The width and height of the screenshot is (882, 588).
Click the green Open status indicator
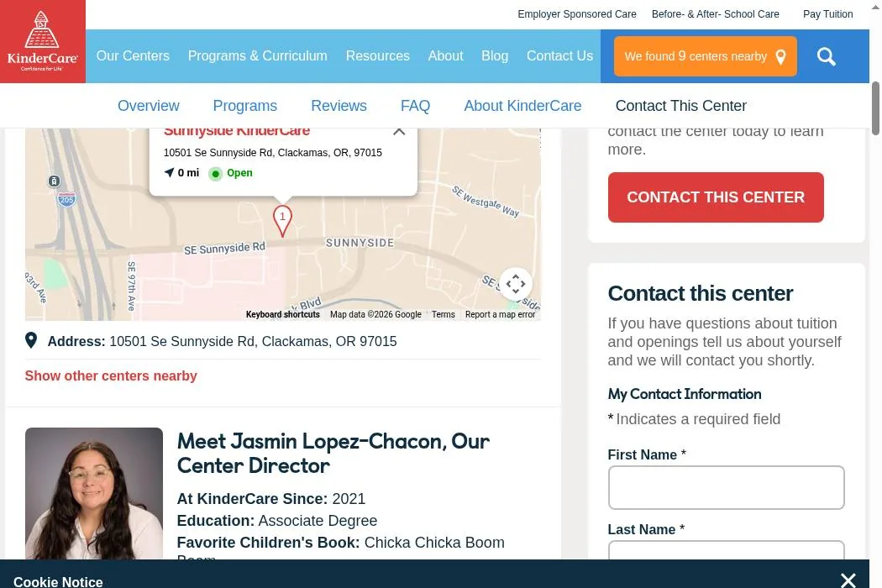click(215, 173)
